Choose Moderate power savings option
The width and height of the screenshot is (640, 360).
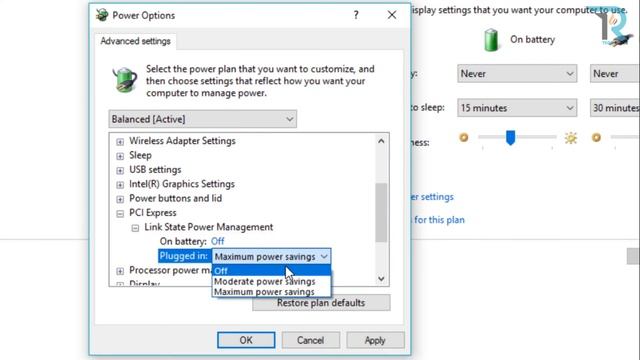point(271,281)
